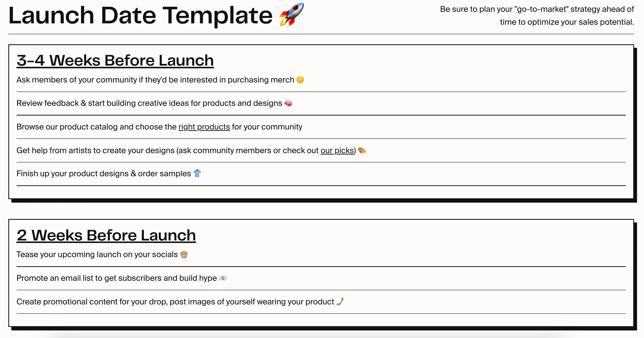Open the "our picks" link
Image resolution: width=644 pixels, height=338 pixels.
click(337, 150)
